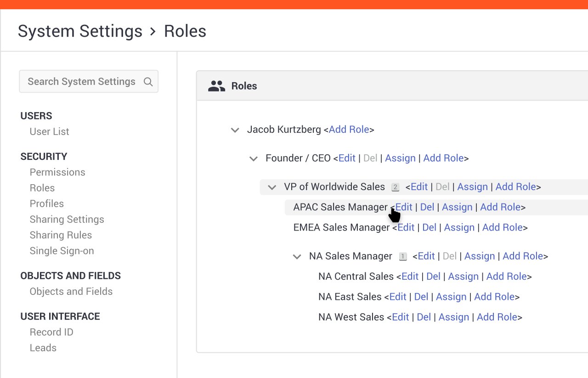Image resolution: width=588 pixels, height=378 pixels.
Task: Assign users to NA Central Sales
Action: (463, 276)
